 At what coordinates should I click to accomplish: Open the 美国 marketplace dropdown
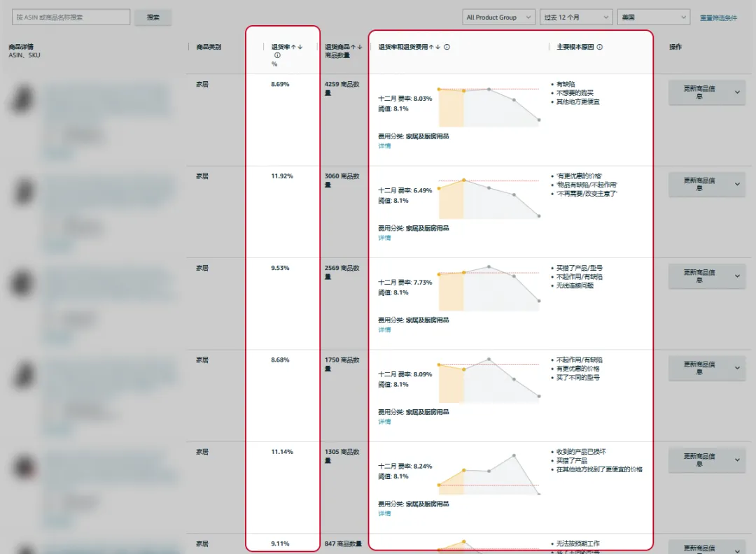point(654,17)
